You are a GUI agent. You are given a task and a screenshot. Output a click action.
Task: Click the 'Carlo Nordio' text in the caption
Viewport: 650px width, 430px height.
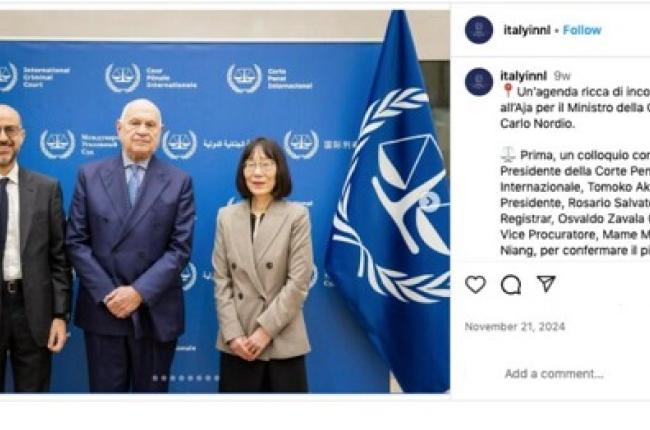coord(537,124)
